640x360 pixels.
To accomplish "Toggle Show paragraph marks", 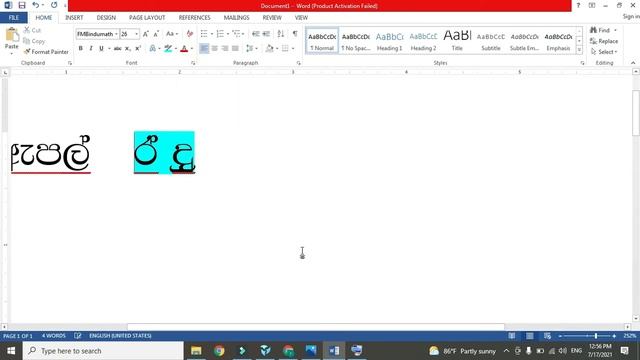I will point(295,34).
